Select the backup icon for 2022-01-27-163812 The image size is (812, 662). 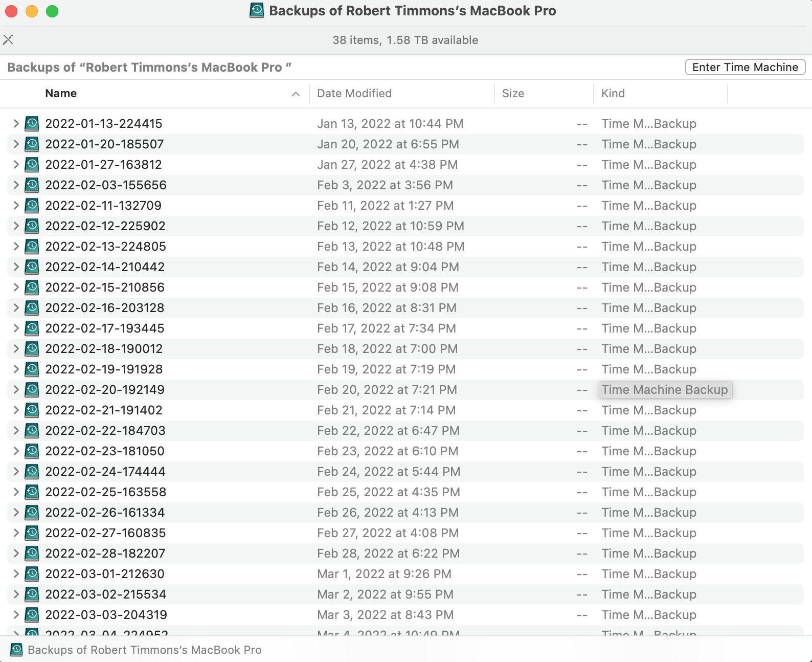(32, 165)
